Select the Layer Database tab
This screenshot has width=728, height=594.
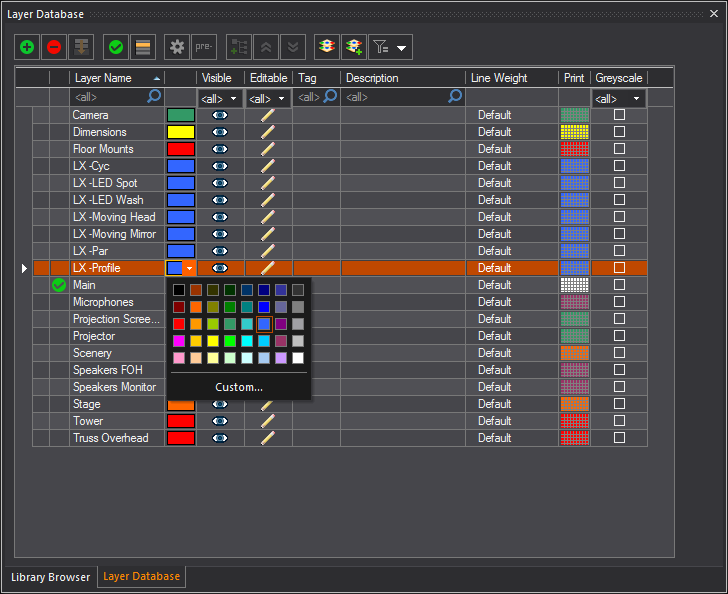coord(141,577)
